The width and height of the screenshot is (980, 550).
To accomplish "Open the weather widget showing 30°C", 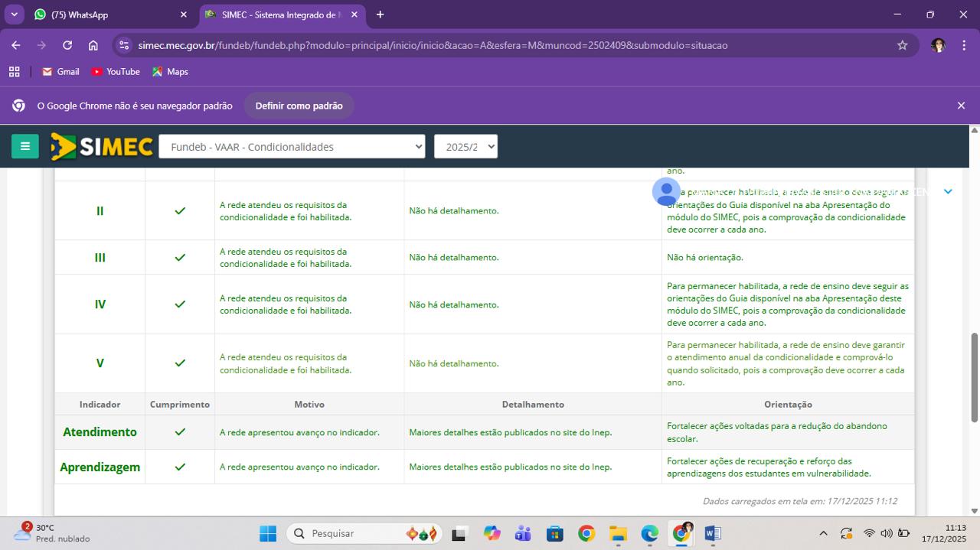I will 52,533.
